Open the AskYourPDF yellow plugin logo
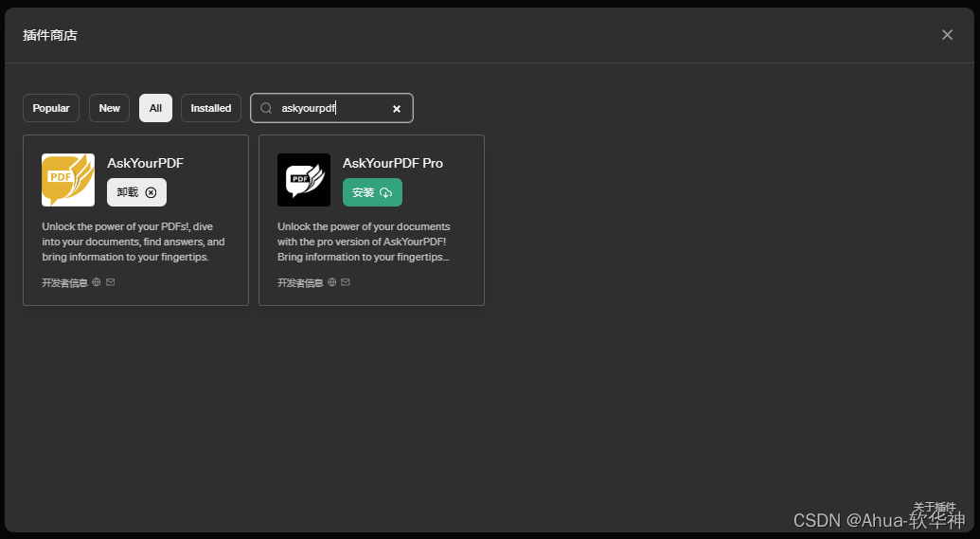Image resolution: width=980 pixels, height=539 pixels. [x=68, y=180]
